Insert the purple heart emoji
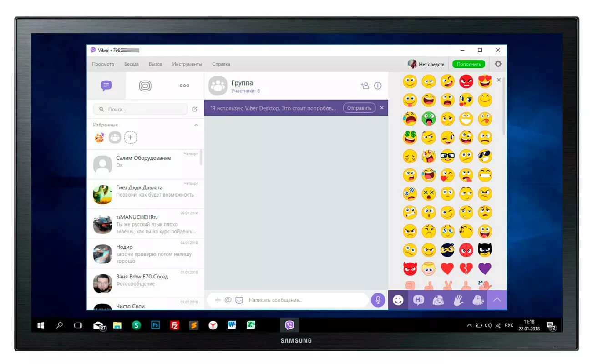 click(485, 268)
